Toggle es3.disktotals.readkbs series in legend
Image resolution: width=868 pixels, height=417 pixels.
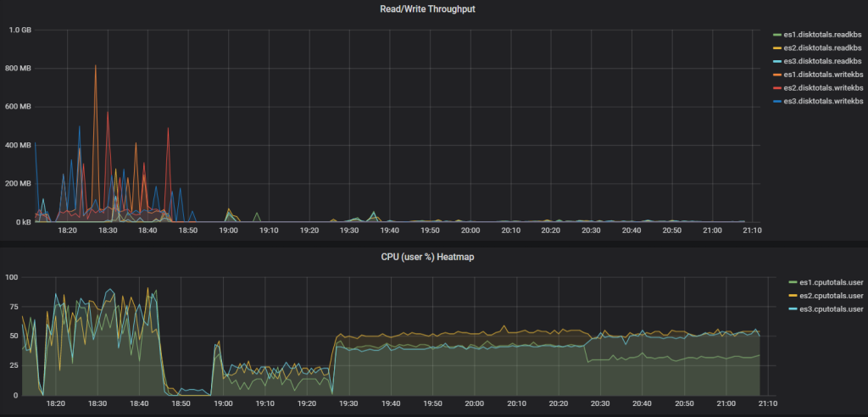[822, 61]
